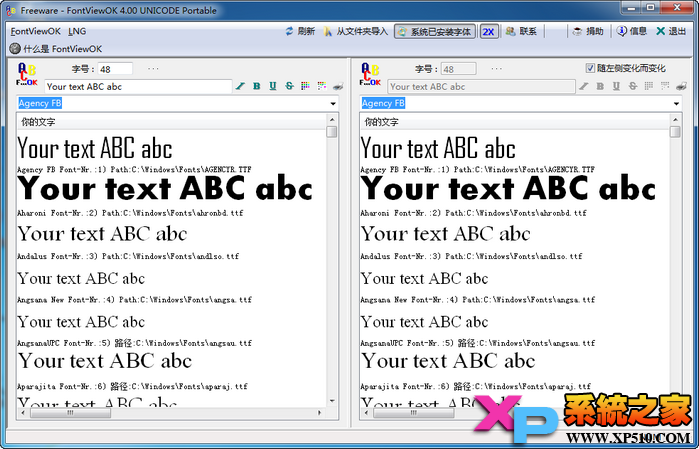Click the greyed underline icon in right panel
Viewport: 699px width, 449px height.
616,86
